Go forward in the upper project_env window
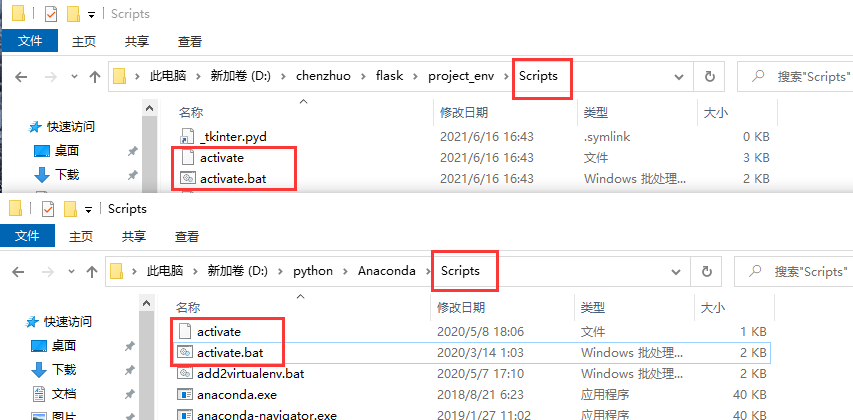 (x=51, y=77)
